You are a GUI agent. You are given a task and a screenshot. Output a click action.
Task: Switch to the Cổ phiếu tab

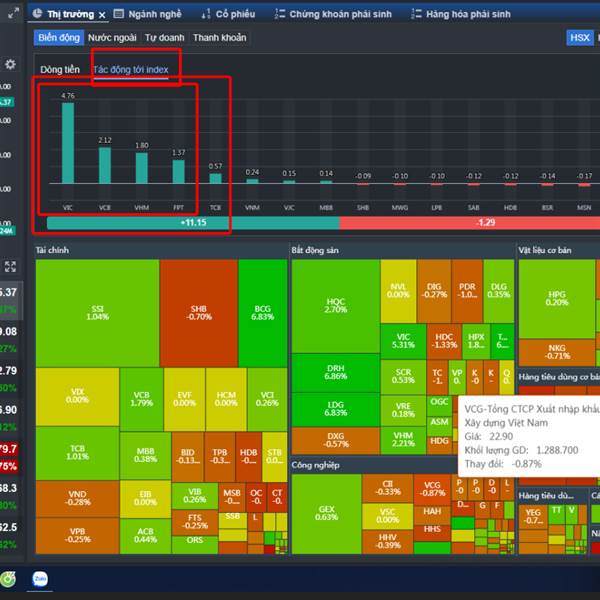click(228, 14)
